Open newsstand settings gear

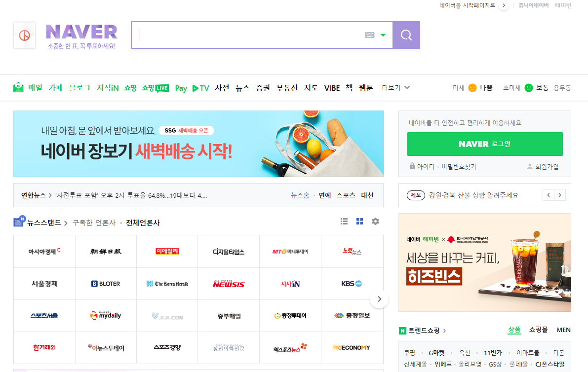[375, 222]
